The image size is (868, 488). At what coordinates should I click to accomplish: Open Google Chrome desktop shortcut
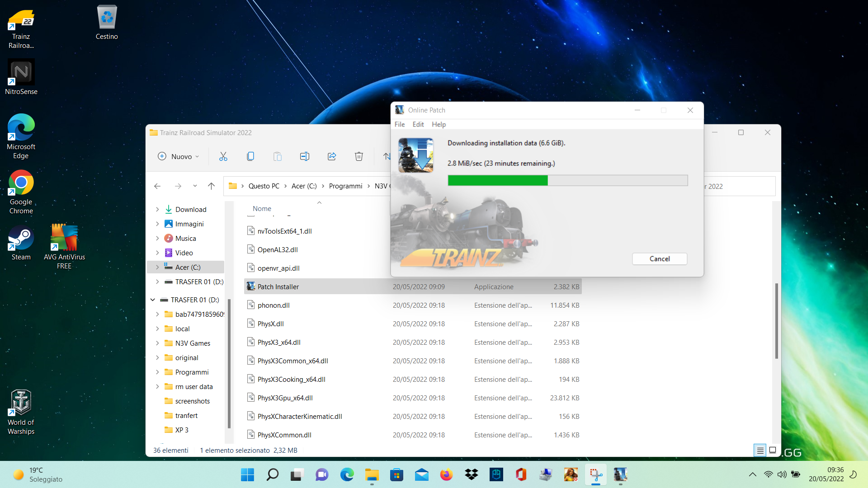(21, 192)
